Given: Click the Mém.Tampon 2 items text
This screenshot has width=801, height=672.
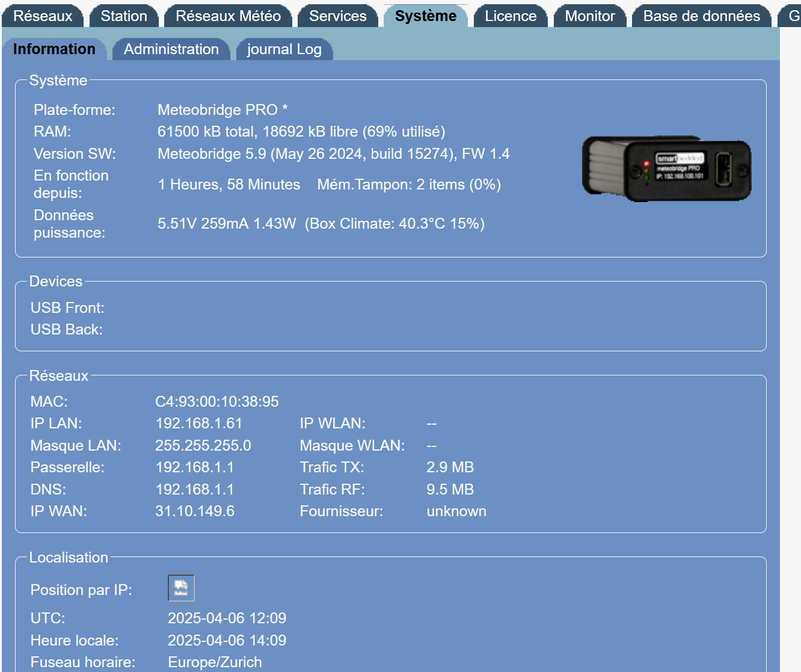Looking at the screenshot, I should coord(409,185).
